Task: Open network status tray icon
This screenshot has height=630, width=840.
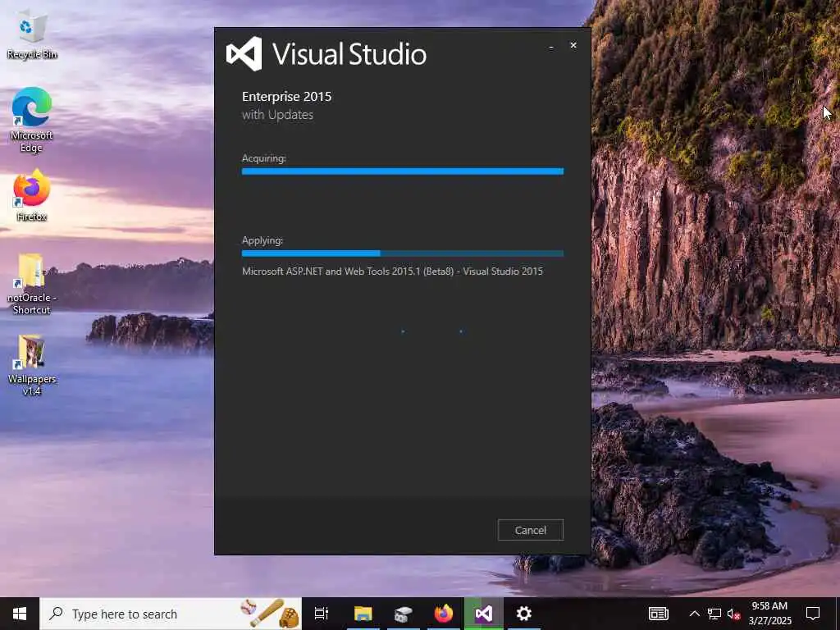Action: click(x=714, y=614)
